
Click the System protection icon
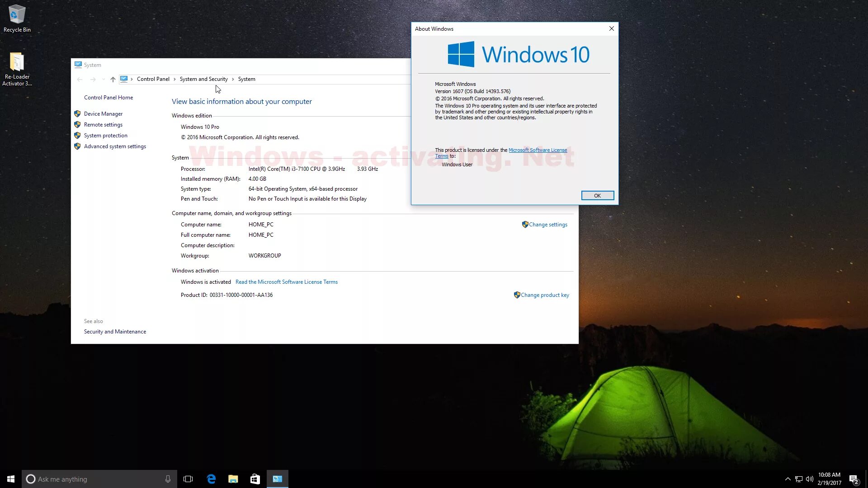(76, 135)
